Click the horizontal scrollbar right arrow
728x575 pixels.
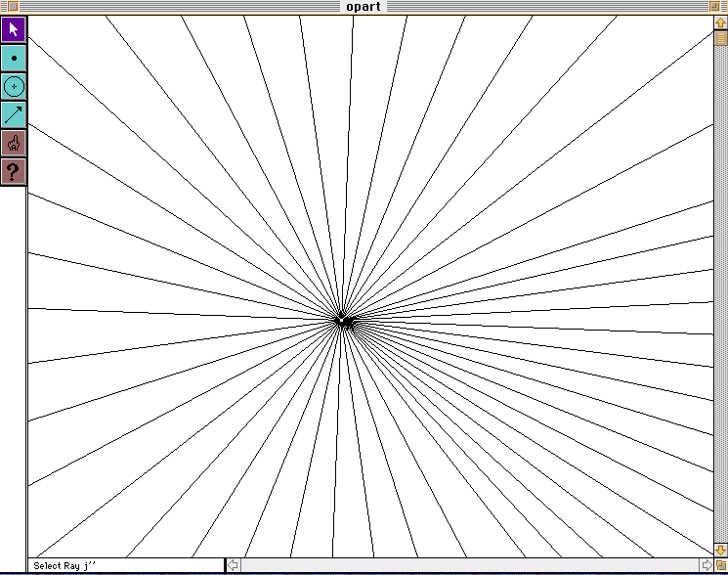[x=706, y=565]
